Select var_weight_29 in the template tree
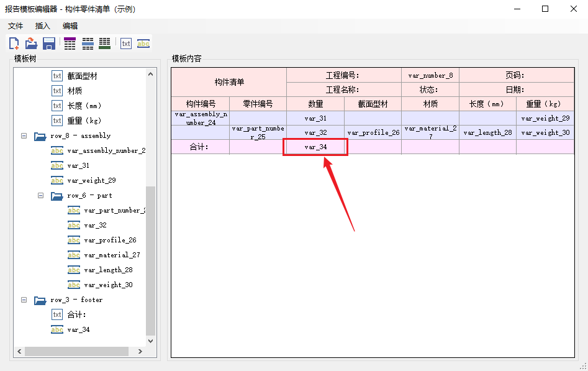This screenshot has height=371, width=588. (91, 181)
